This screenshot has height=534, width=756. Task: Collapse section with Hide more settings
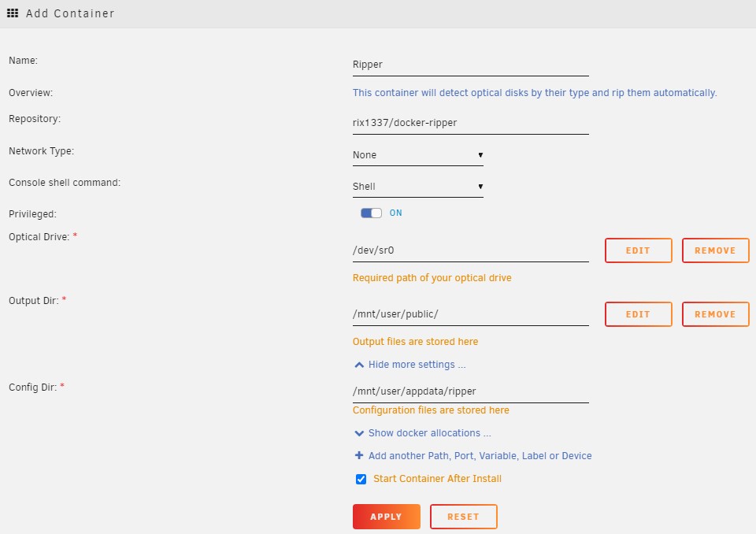(417, 365)
